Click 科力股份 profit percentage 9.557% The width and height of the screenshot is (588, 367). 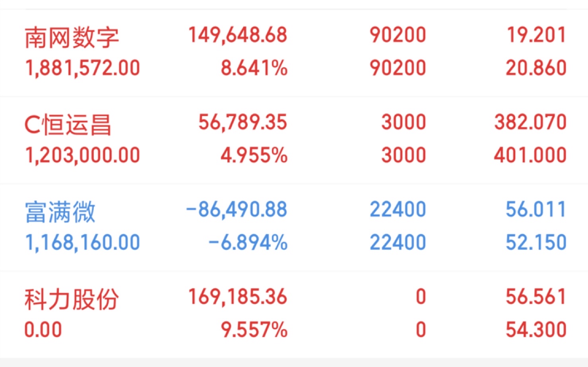click(x=254, y=330)
